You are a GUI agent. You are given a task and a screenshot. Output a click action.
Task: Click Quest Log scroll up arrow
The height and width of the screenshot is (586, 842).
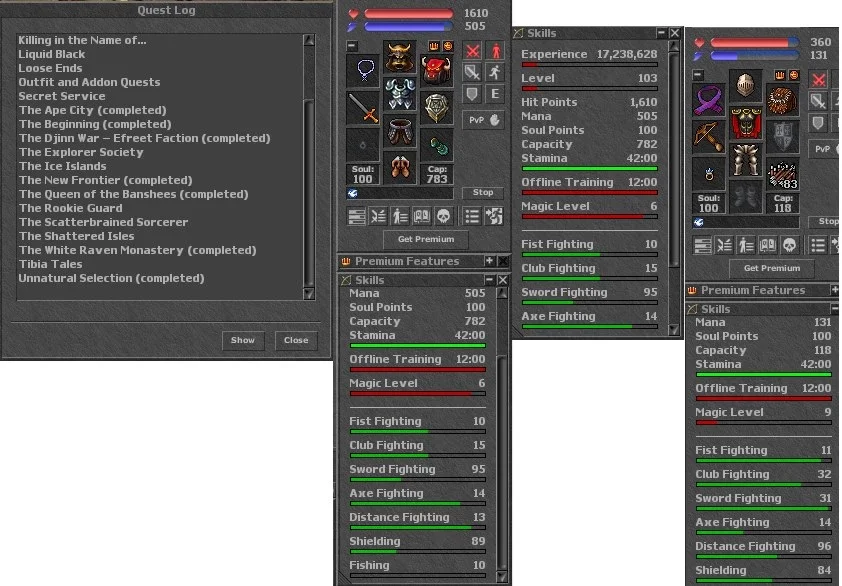(x=309, y=40)
